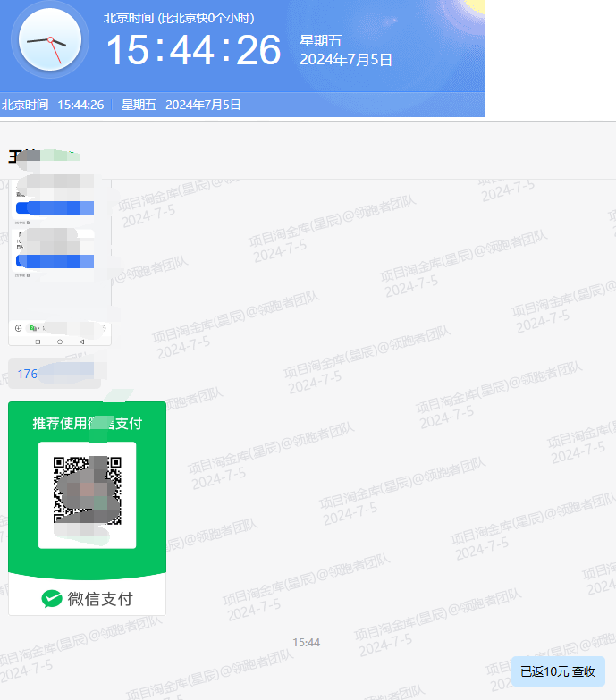This screenshot has height=700, width=616.
Task: Click the second blue button in phone screenshot
Action: (x=55, y=261)
